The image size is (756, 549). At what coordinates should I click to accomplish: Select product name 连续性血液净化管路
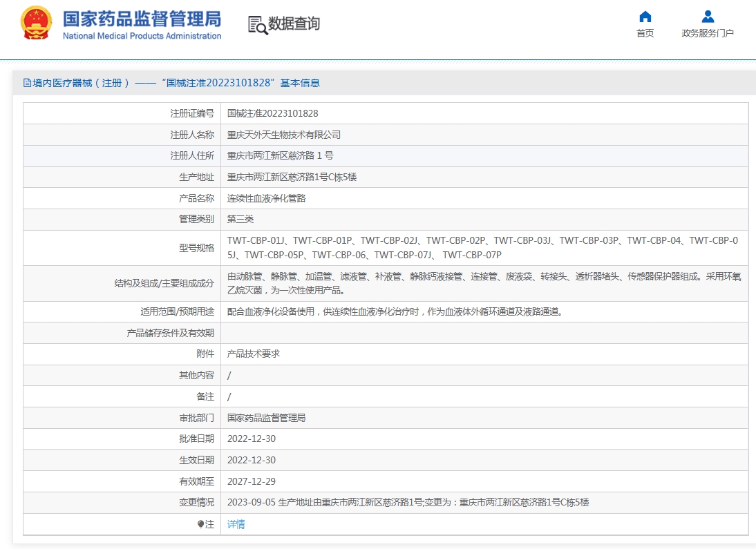tap(266, 198)
